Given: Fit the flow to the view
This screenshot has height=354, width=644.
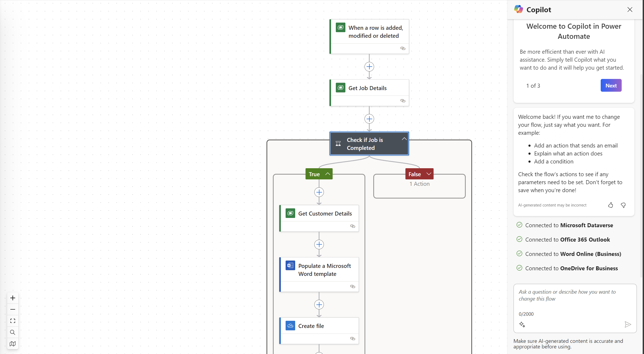Looking at the screenshot, I should pyautogui.click(x=12, y=321).
